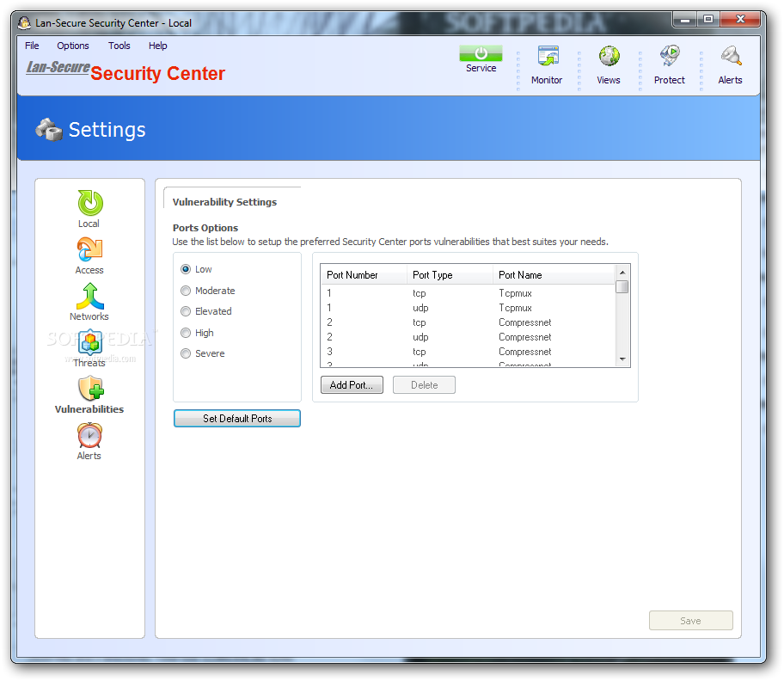Maximize the Security Center window
The height and width of the screenshot is (681, 784).
pyautogui.click(x=708, y=20)
